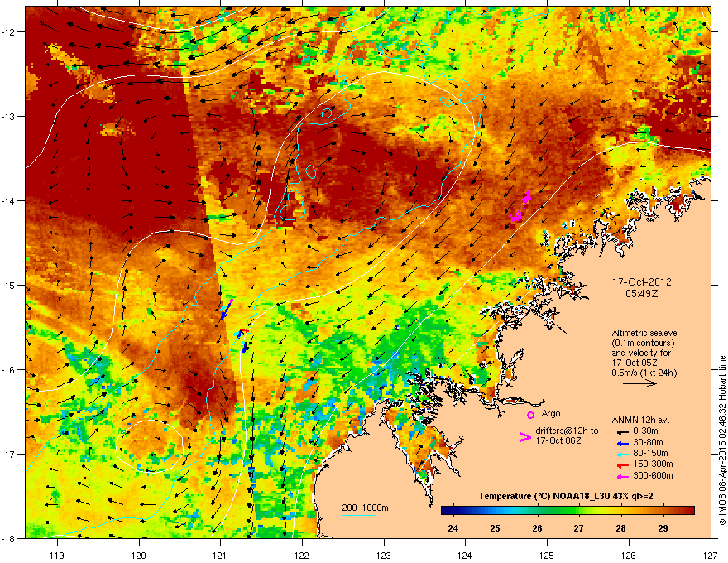Click the longitude axis label 119
Image resolution: width=728 pixels, height=563 pixels.
tap(57, 555)
